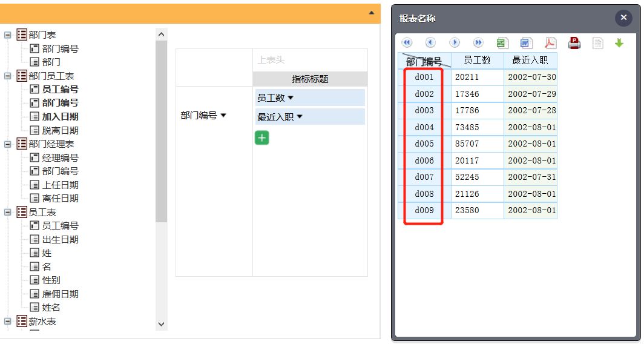The width and height of the screenshot is (644, 344).
Task: Click the 最近入职 column header in report
Action: (x=530, y=61)
